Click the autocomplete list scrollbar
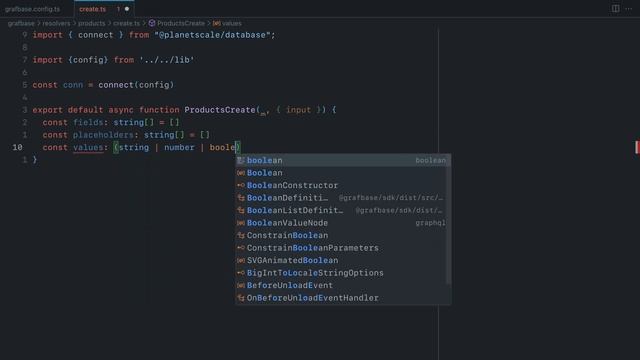 point(449,219)
